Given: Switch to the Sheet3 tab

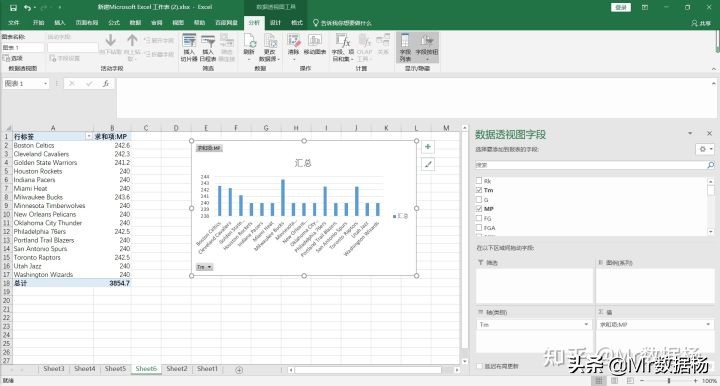Looking at the screenshot, I should [x=54, y=369].
